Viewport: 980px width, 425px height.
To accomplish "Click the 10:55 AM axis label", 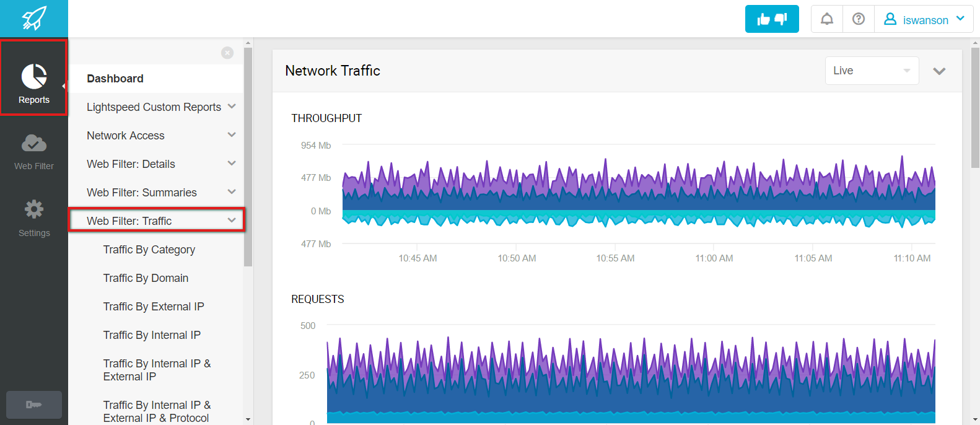I will tap(615, 258).
